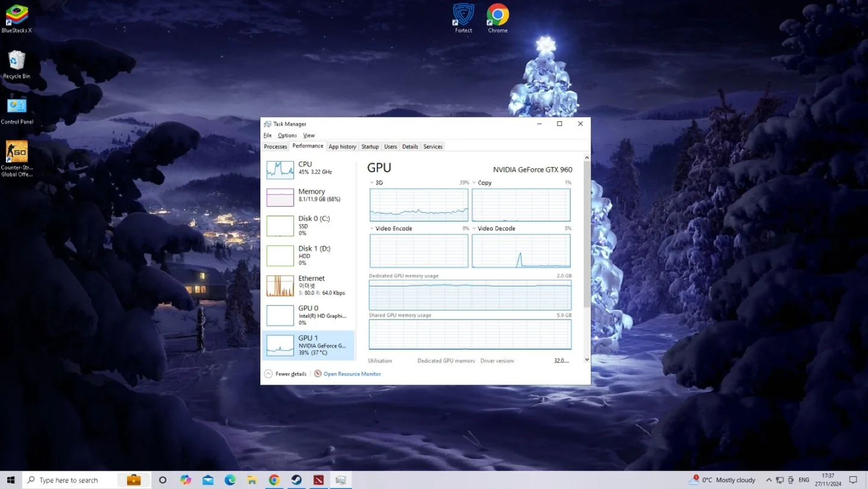Select CPU in performance sidebar
This screenshot has height=489, width=868.
click(x=309, y=170)
